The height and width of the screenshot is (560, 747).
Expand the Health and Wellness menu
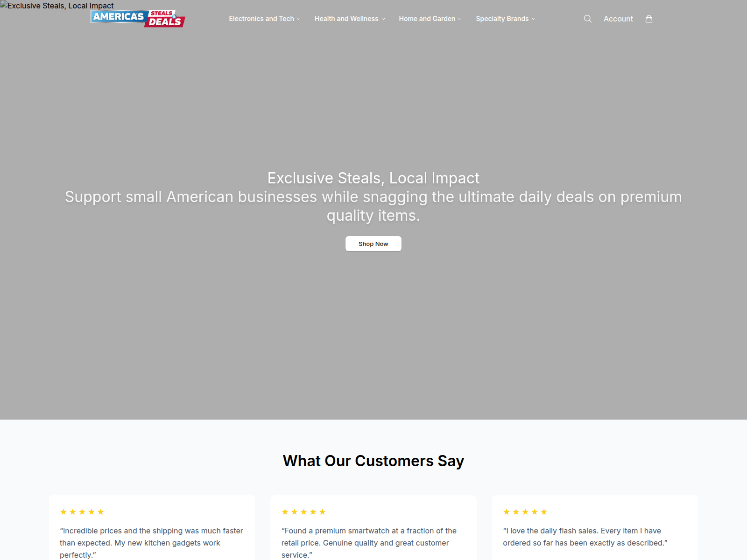coord(350,19)
